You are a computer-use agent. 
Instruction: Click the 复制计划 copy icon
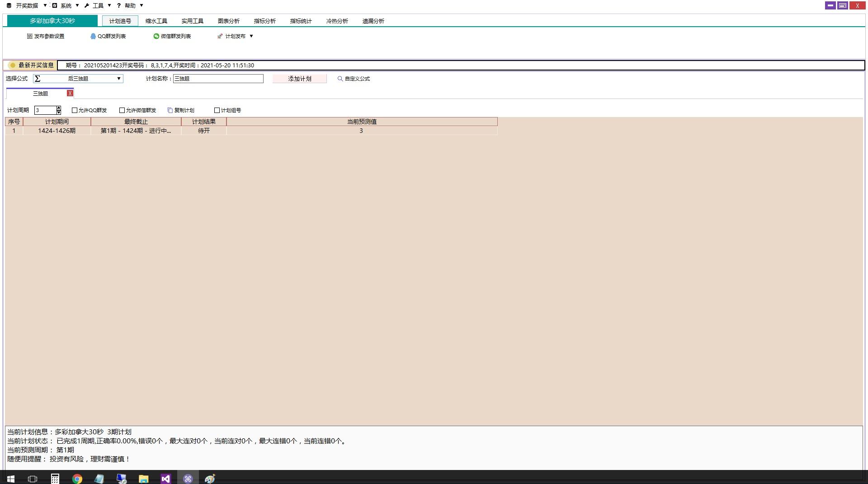170,110
